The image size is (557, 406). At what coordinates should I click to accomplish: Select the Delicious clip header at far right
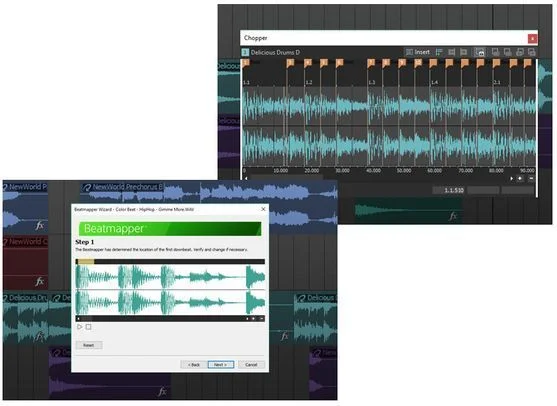[317, 298]
